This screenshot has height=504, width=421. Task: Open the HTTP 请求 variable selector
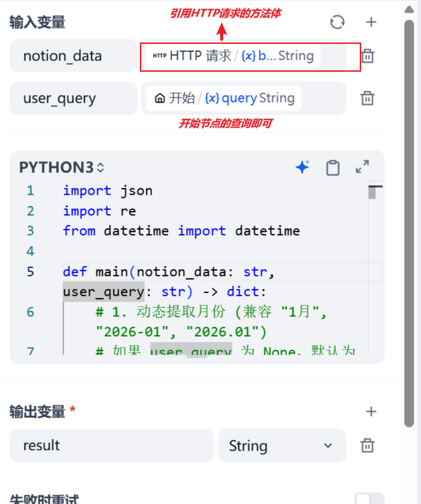tap(233, 56)
